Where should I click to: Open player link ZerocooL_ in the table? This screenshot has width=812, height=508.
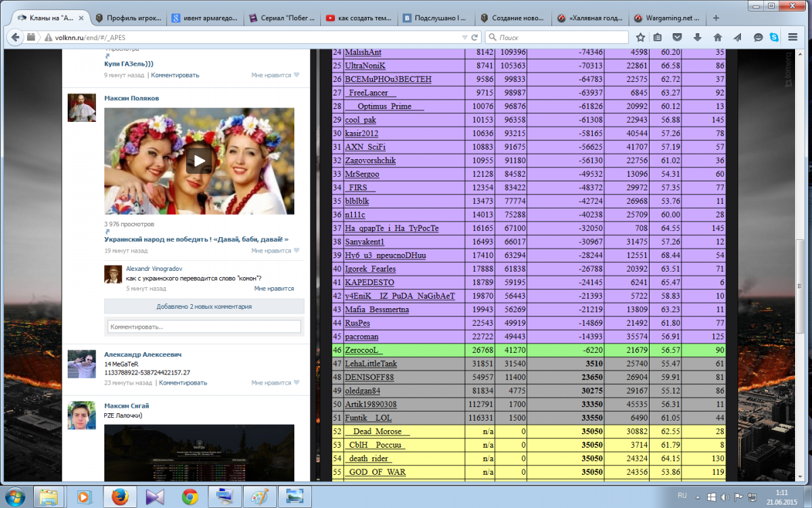pyautogui.click(x=364, y=350)
